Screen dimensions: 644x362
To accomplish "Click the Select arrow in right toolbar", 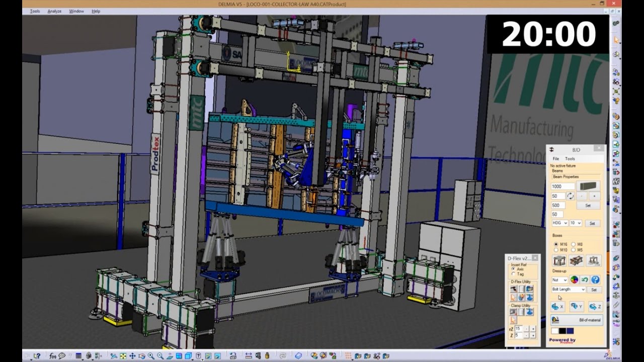I will [x=616, y=40].
